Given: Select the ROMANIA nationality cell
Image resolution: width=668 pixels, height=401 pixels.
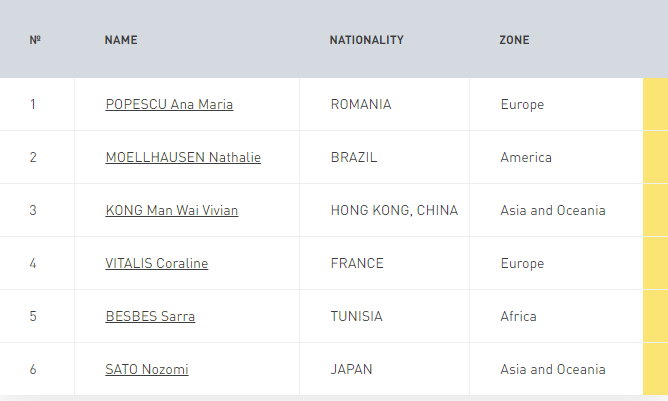Looking at the screenshot, I should (360, 104).
